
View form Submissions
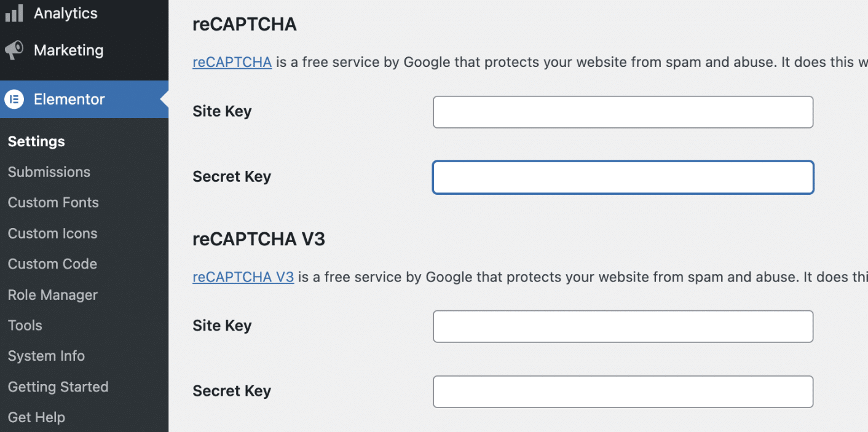[x=49, y=172]
